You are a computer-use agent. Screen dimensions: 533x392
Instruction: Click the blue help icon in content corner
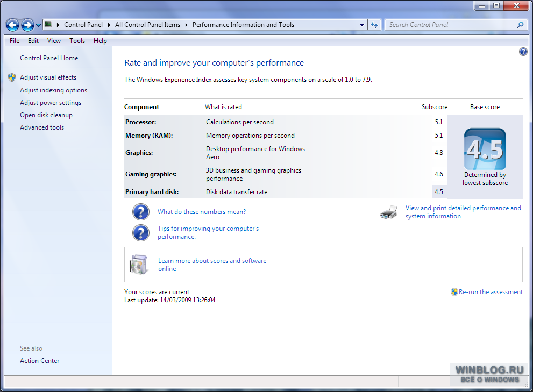tap(523, 52)
